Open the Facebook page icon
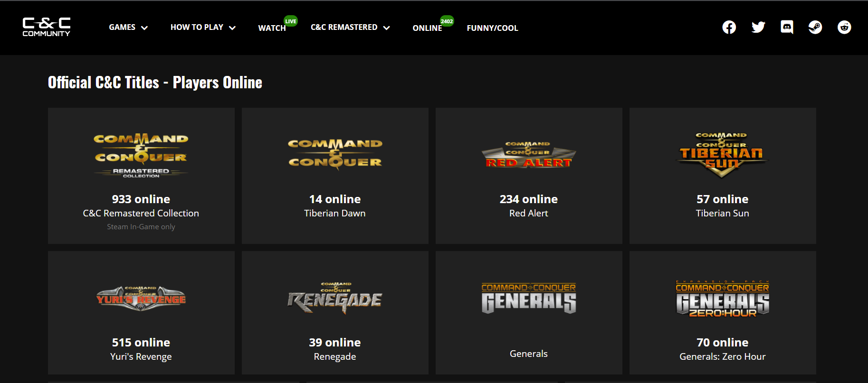868x383 pixels. pyautogui.click(x=729, y=28)
